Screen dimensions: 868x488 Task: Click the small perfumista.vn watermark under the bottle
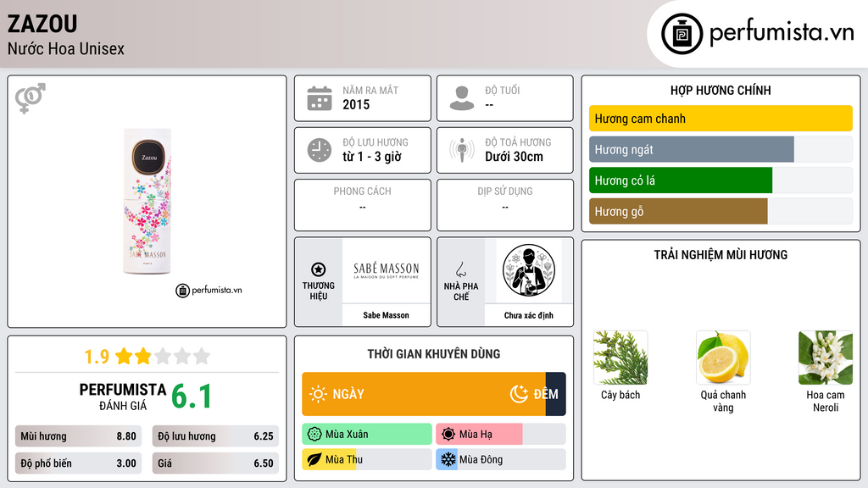click(209, 290)
